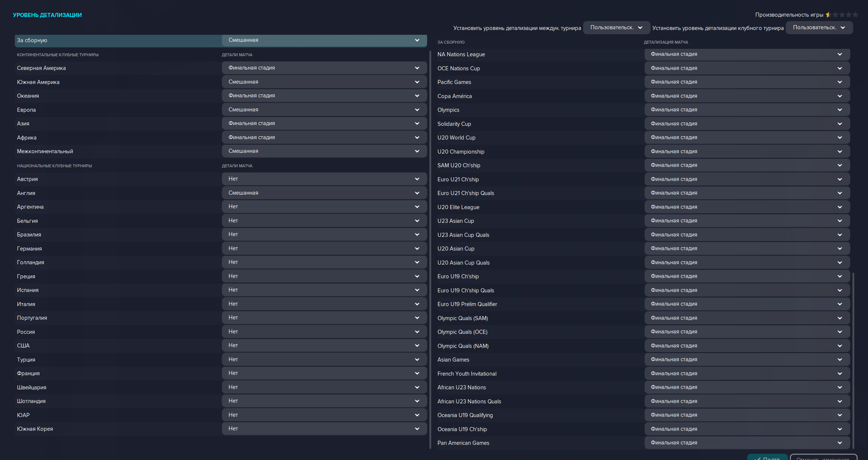This screenshot has width=868, height=460.
Task: Click the cancel changes button
Action: pyautogui.click(x=823, y=458)
